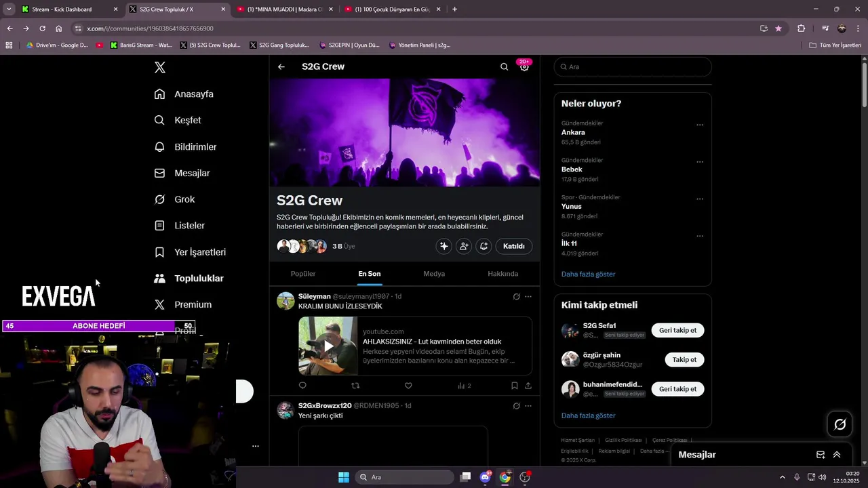Image resolution: width=868 pixels, height=488 pixels.
Task: Play the AHLAKSIZSINIZ YouTube video thumbnail
Action: [328, 346]
